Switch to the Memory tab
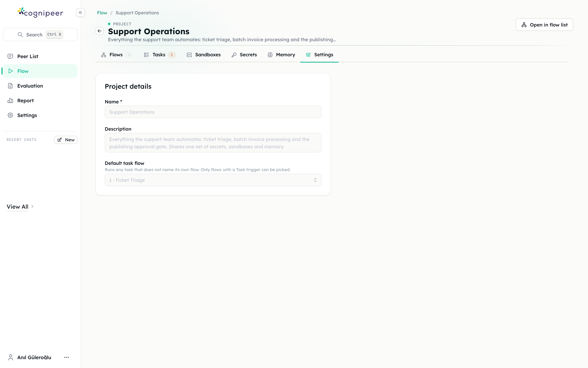Screen dimensions: 588x368 tap(281, 55)
